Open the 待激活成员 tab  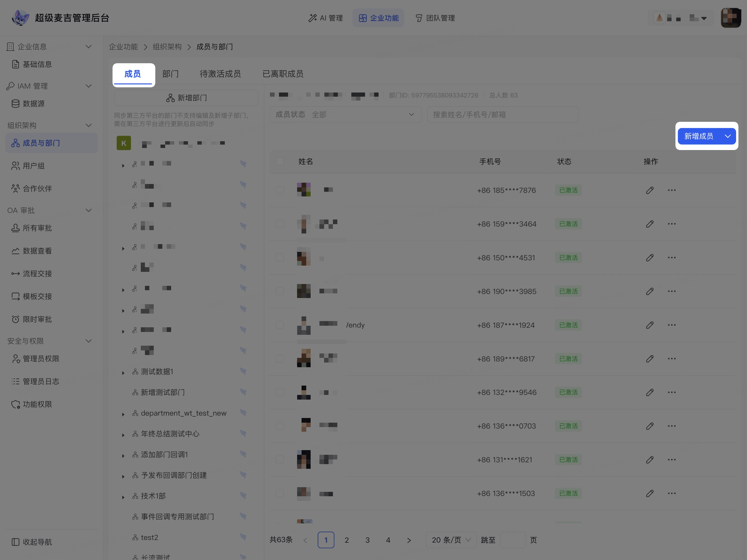point(220,74)
